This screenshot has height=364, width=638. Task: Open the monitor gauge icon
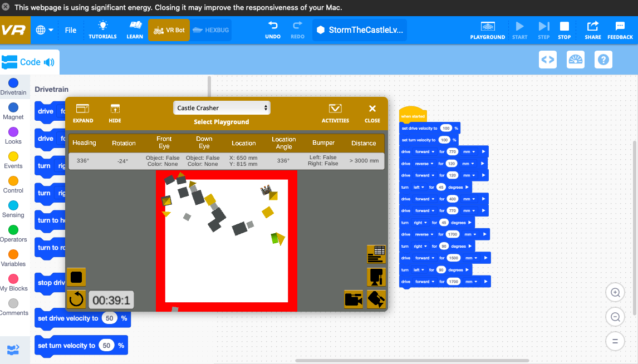pyautogui.click(x=576, y=60)
